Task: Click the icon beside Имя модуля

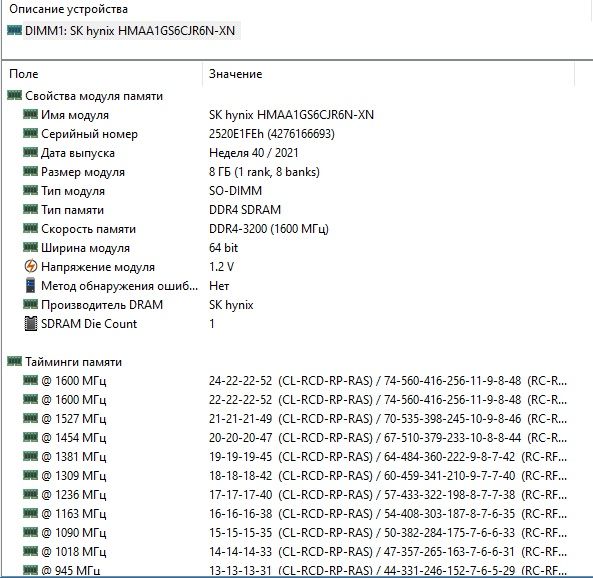Action: (x=30, y=114)
